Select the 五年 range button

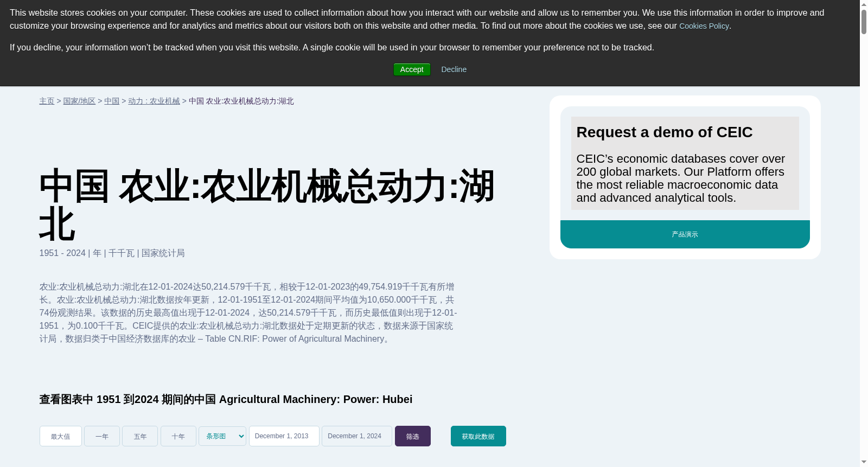point(140,436)
